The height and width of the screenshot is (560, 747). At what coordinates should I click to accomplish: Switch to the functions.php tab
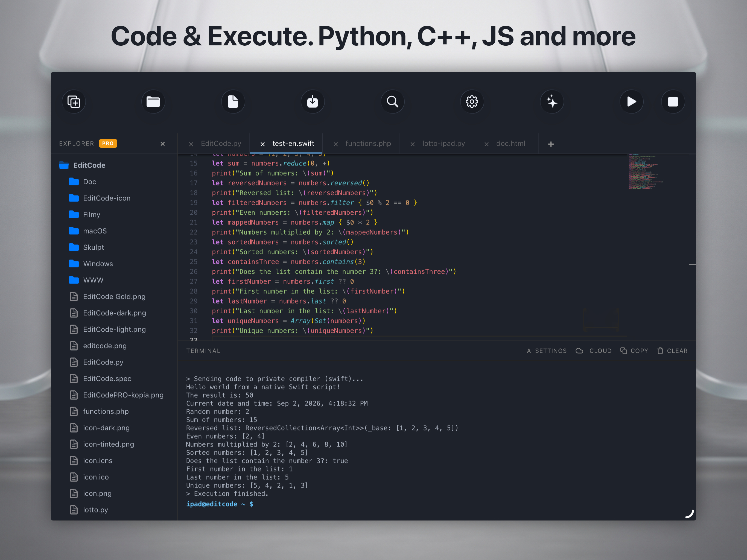[x=368, y=144]
